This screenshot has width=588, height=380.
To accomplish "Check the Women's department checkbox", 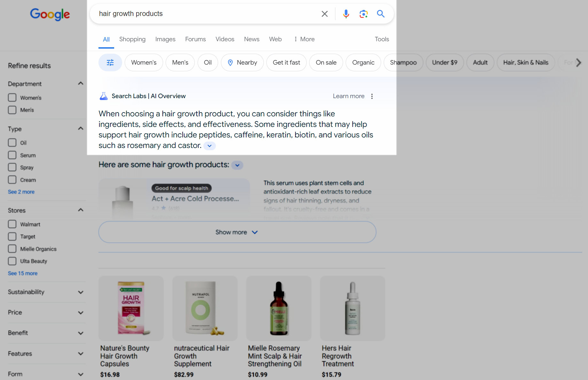I will point(12,97).
